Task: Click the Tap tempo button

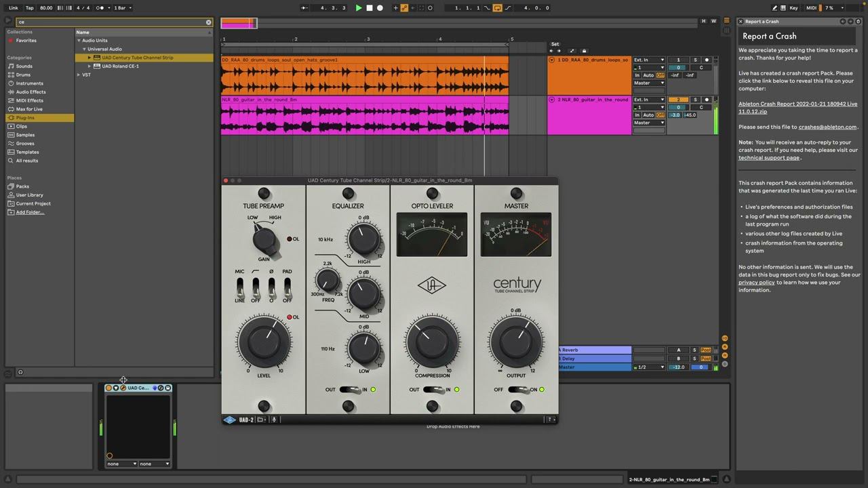Action: [x=29, y=8]
